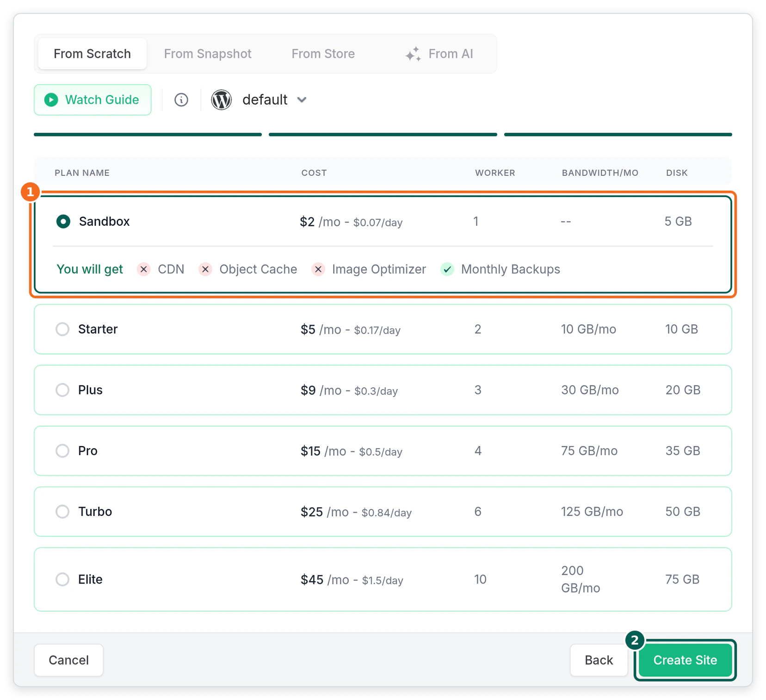Image resolution: width=766 pixels, height=700 pixels.
Task: Click the CDN feature label
Action: [171, 269]
